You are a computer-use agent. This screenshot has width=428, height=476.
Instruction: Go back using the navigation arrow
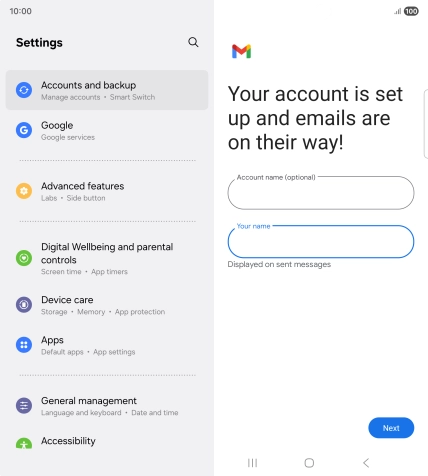pos(366,463)
